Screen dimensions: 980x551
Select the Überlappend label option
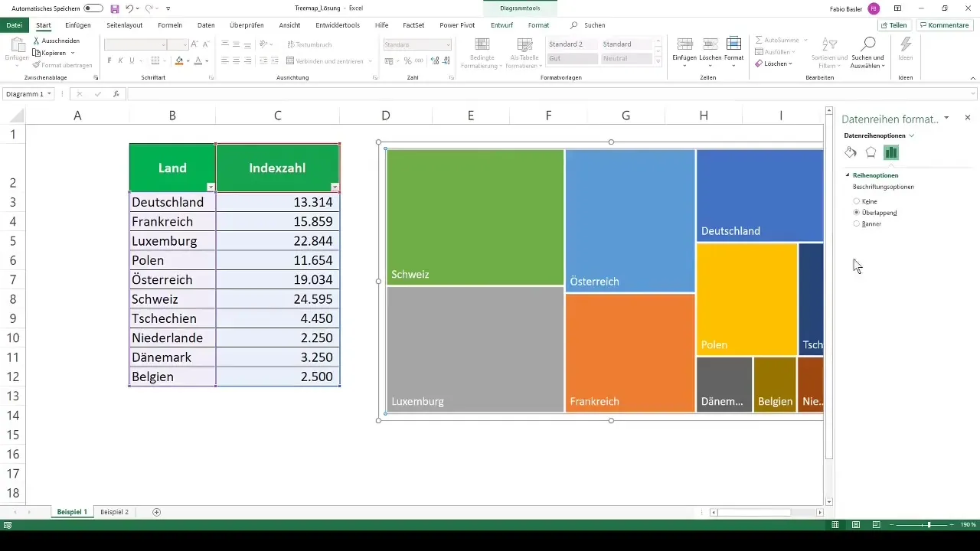click(857, 212)
